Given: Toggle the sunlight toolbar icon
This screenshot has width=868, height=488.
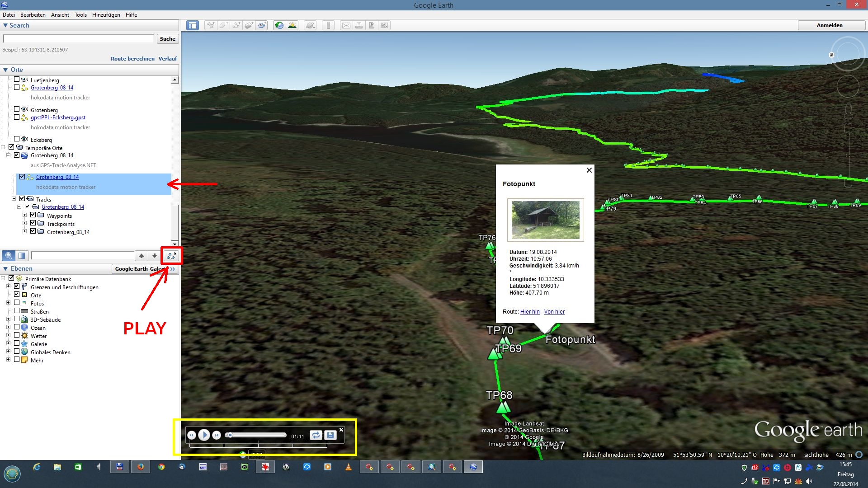Looking at the screenshot, I should coord(292,25).
